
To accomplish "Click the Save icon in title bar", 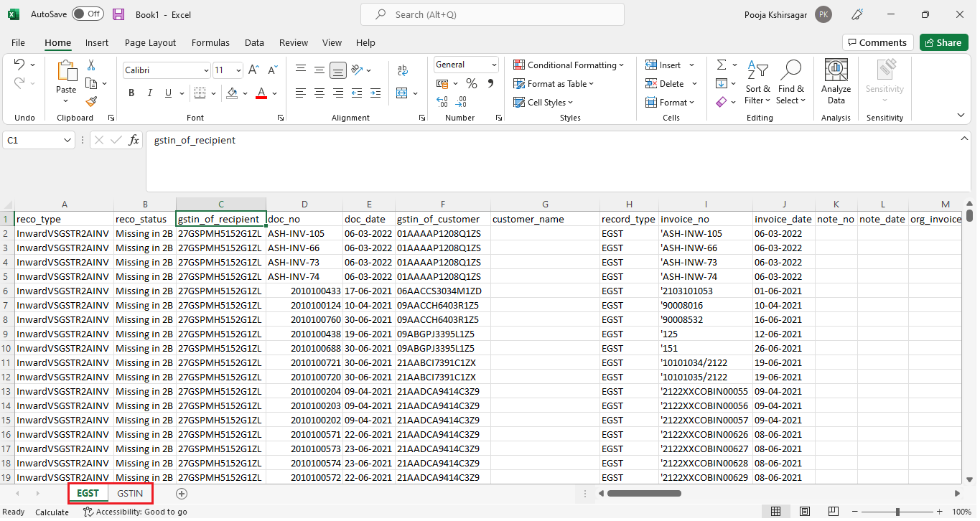I will (x=118, y=14).
